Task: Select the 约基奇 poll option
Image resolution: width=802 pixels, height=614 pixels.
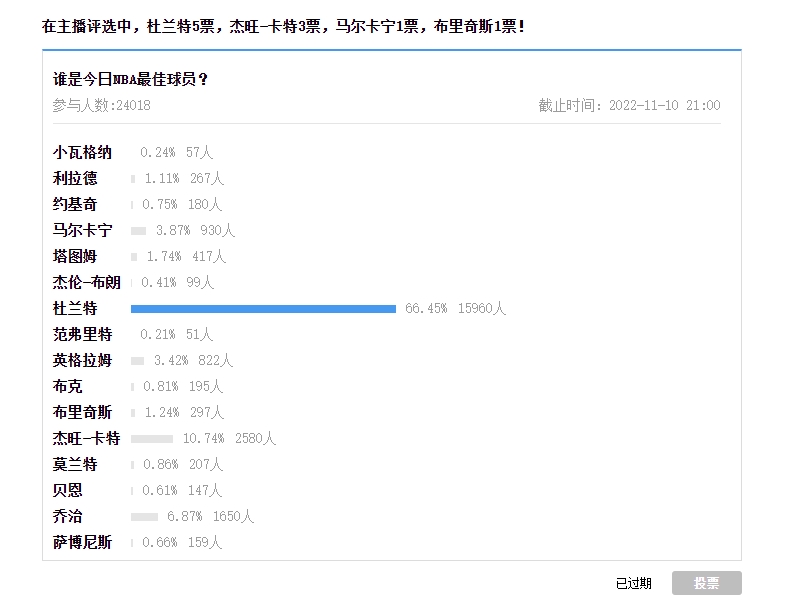Action: [x=75, y=205]
